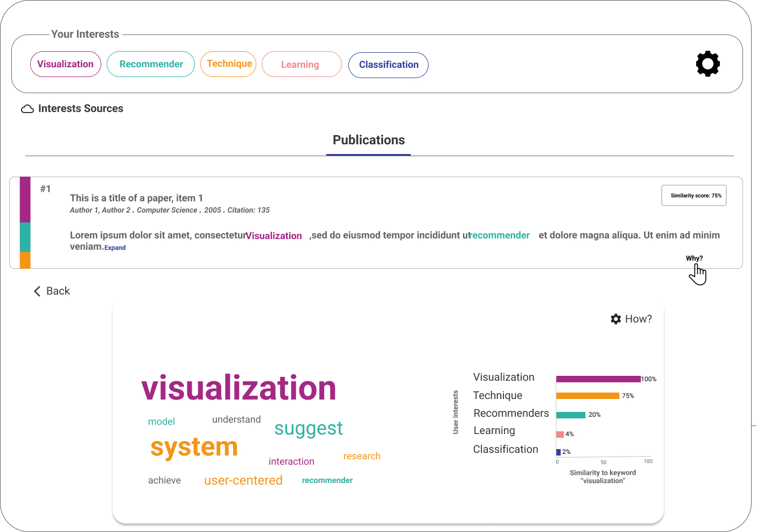
Task: Click the gear icon next to How?
Action: point(616,319)
